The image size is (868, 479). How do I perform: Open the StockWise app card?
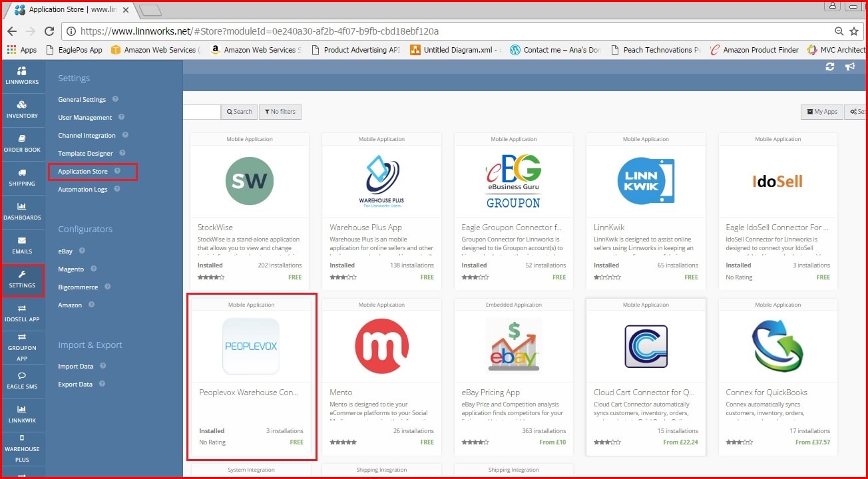click(250, 211)
